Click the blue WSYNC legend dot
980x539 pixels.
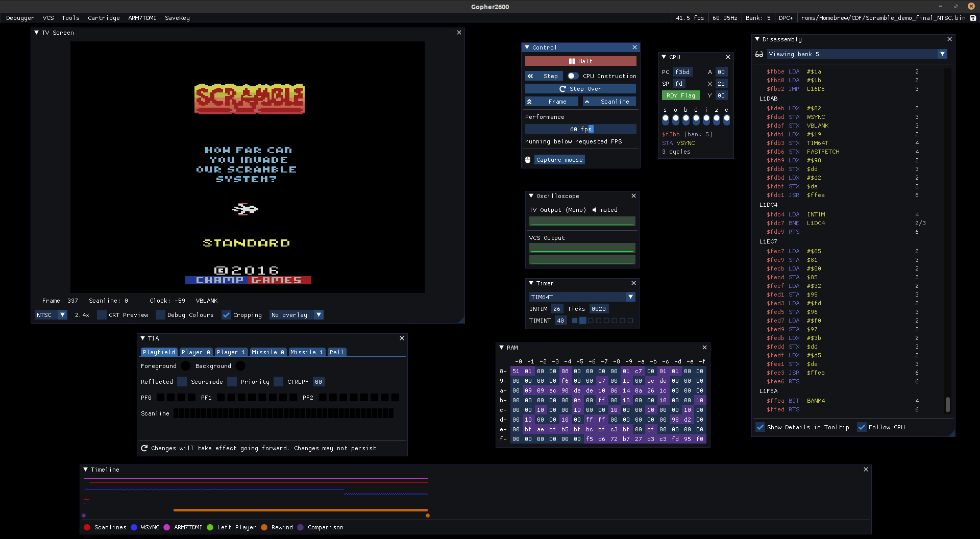point(134,527)
